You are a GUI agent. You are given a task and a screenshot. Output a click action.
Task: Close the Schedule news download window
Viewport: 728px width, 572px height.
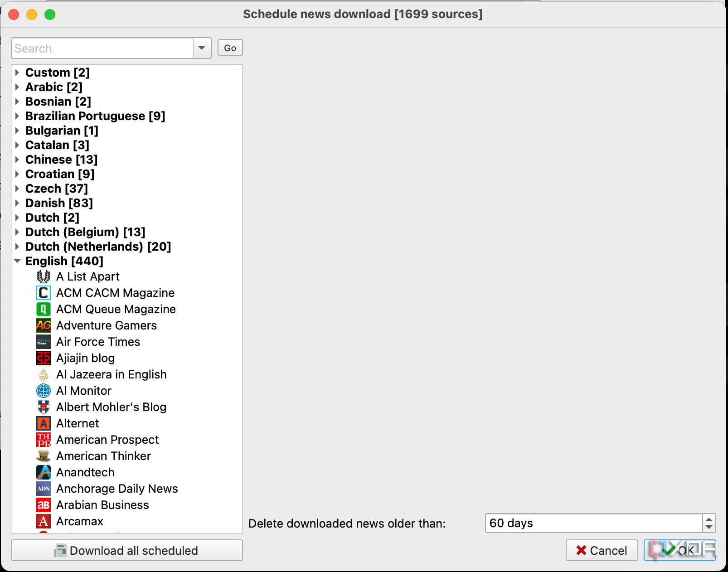(x=14, y=15)
